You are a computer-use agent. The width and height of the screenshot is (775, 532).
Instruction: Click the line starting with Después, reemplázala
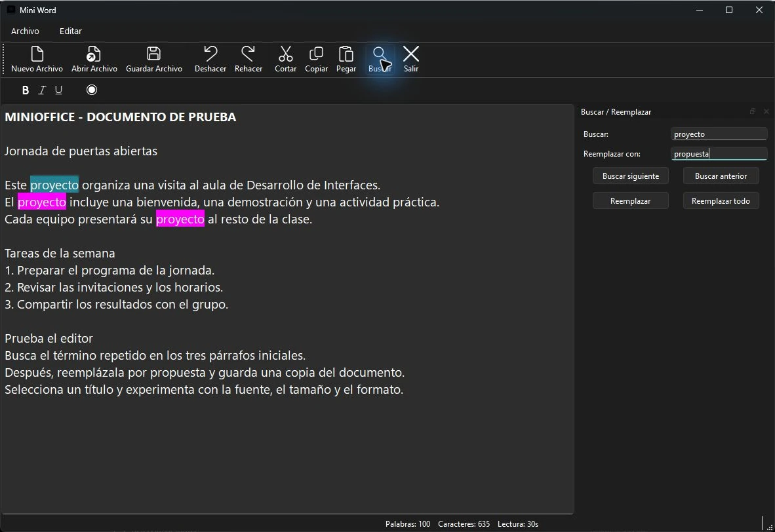click(205, 372)
